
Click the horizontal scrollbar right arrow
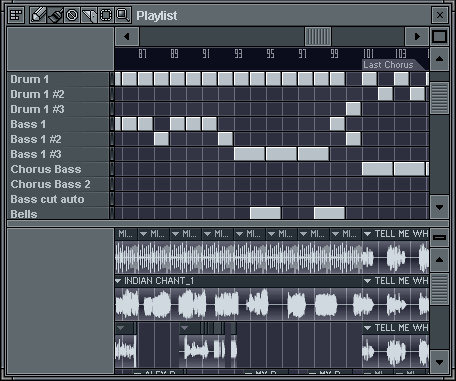pos(417,36)
